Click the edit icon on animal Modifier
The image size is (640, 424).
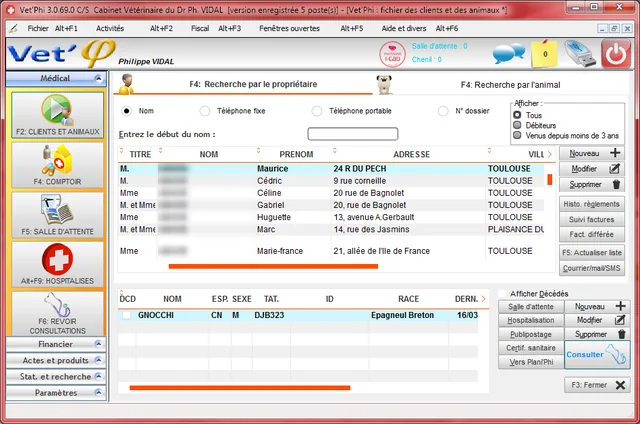(620, 320)
